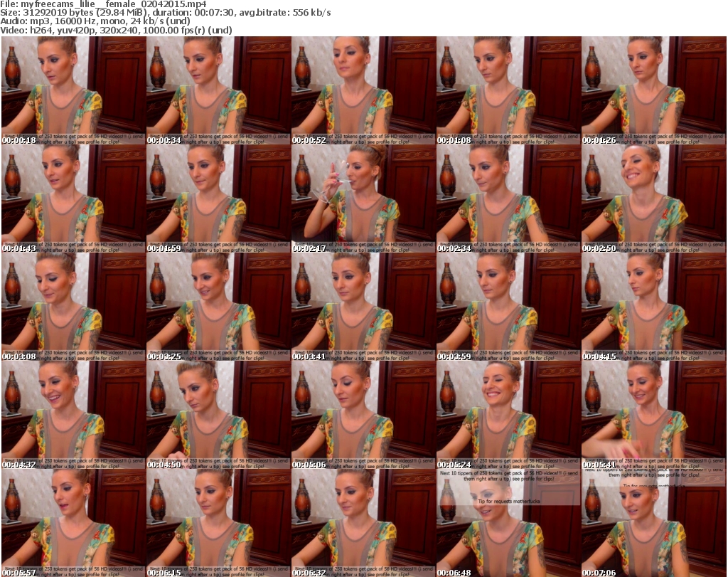Image resolution: width=728 pixels, height=577 pixels.
Task: Click the frame at 00:04:15
Action: click(x=653, y=307)
